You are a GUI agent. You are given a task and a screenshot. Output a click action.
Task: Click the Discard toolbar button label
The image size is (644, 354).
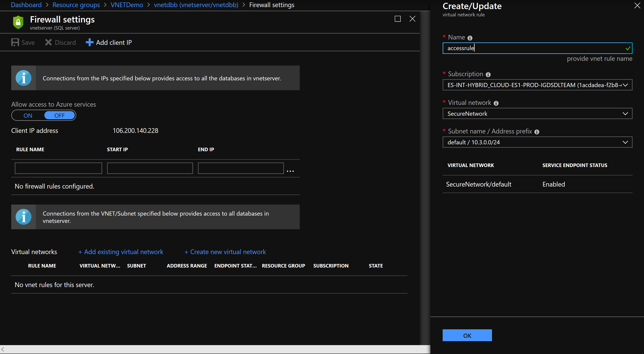point(65,43)
